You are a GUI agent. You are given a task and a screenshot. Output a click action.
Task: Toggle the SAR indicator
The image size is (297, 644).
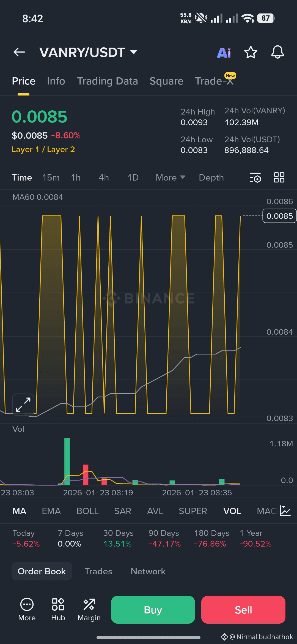tap(123, 511)
